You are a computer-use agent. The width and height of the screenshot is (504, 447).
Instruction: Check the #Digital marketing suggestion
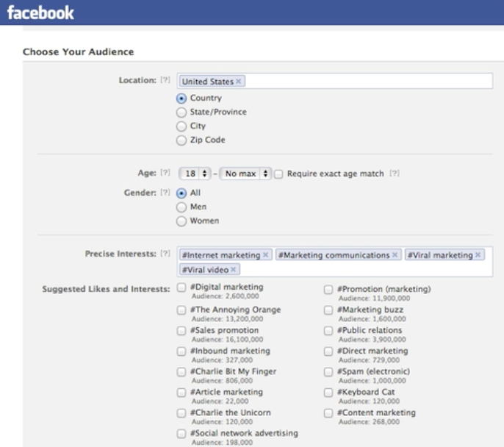point(181,287)
